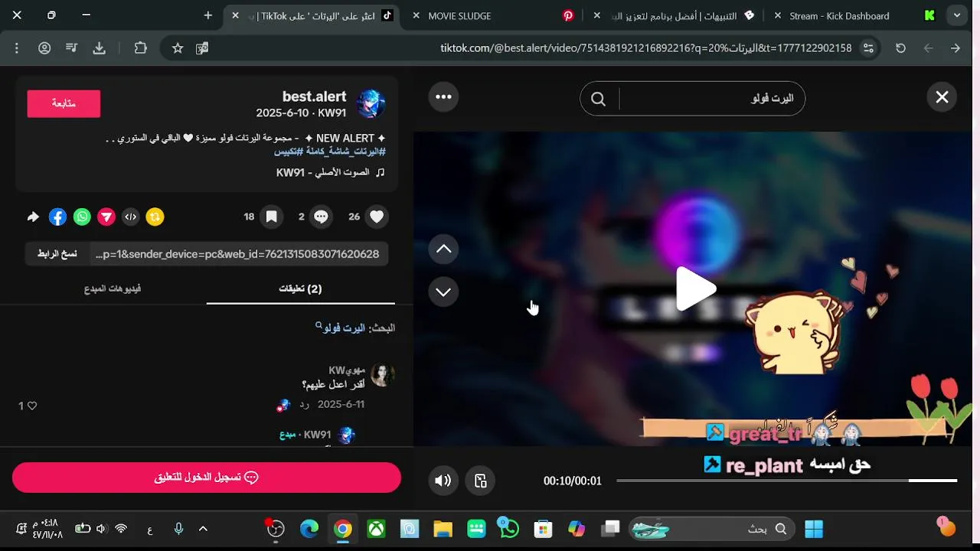Like the video using the heart icon

[376, 217]
